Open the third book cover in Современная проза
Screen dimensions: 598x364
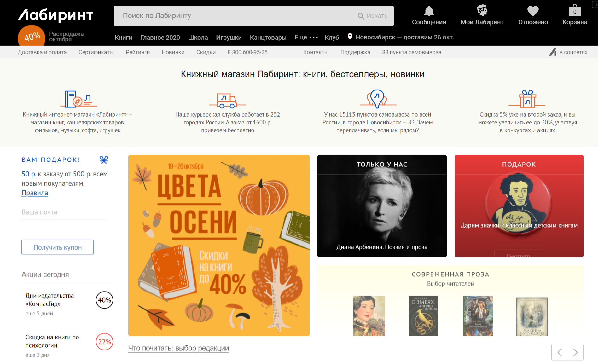[478, 316]
